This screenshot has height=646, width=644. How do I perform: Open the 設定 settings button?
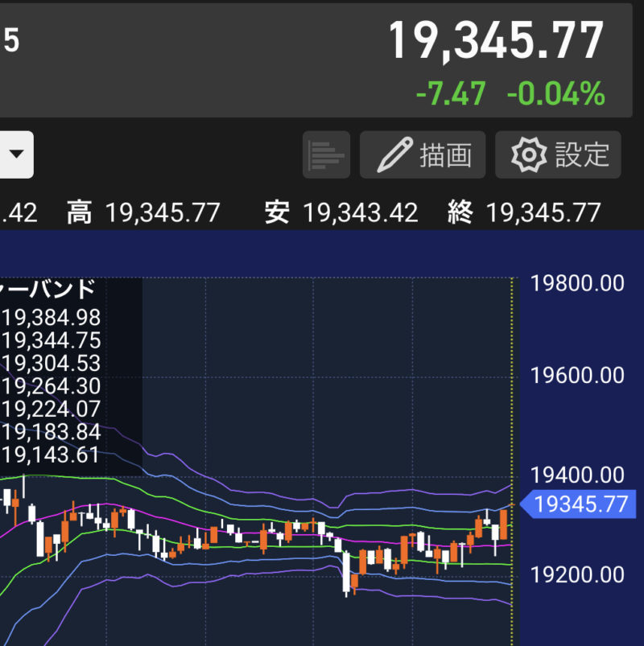tap(558, 155)
